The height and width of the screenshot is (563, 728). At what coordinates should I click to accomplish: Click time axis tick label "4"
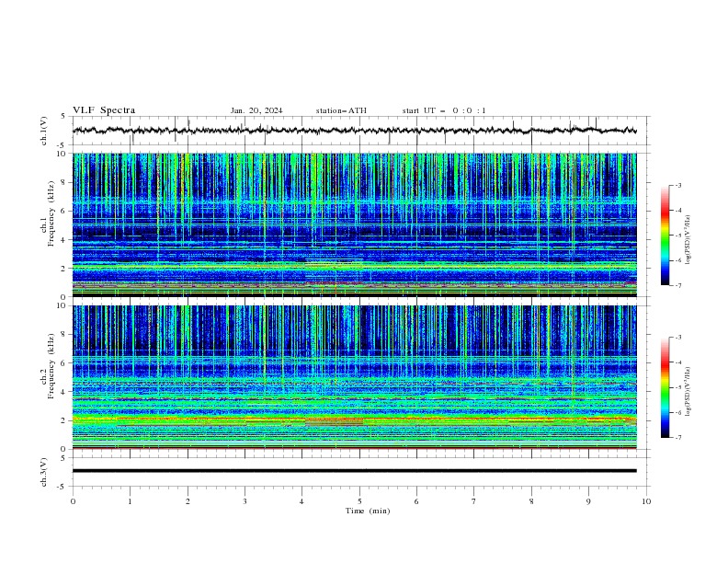tap(302, 501)
